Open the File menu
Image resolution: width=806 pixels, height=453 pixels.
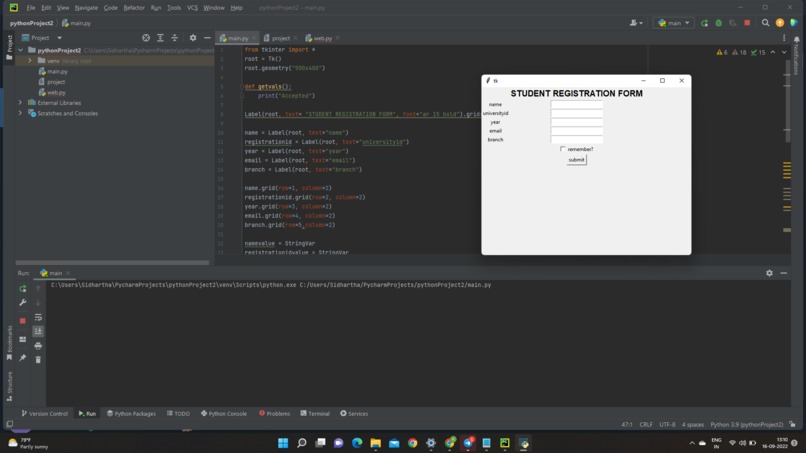click(31, 8)
